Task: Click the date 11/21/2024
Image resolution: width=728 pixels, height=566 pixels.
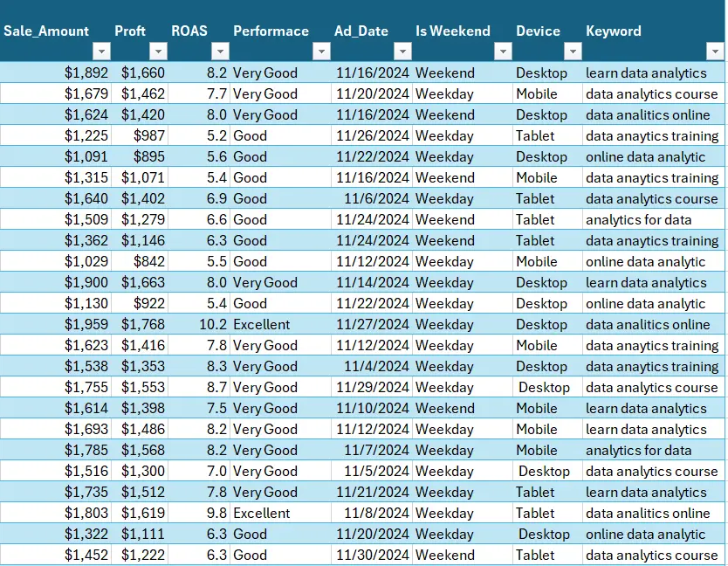Action: click(373, 492)
